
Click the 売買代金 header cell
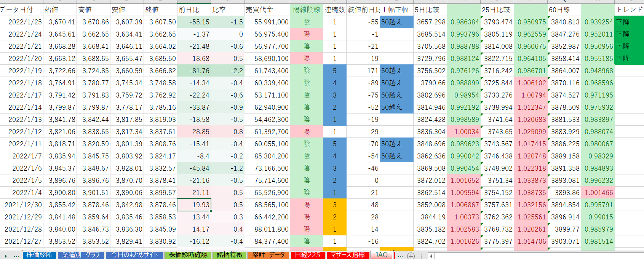click(x=267, y=10)
